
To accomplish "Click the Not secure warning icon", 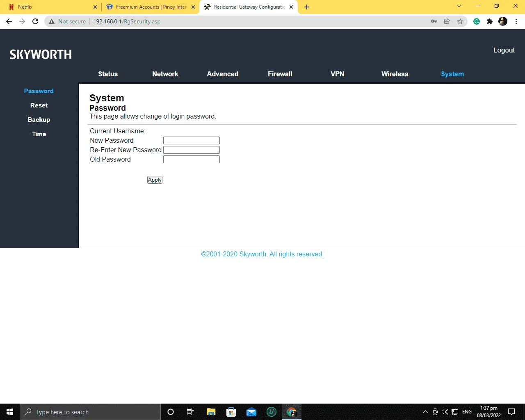I will 52,21.
